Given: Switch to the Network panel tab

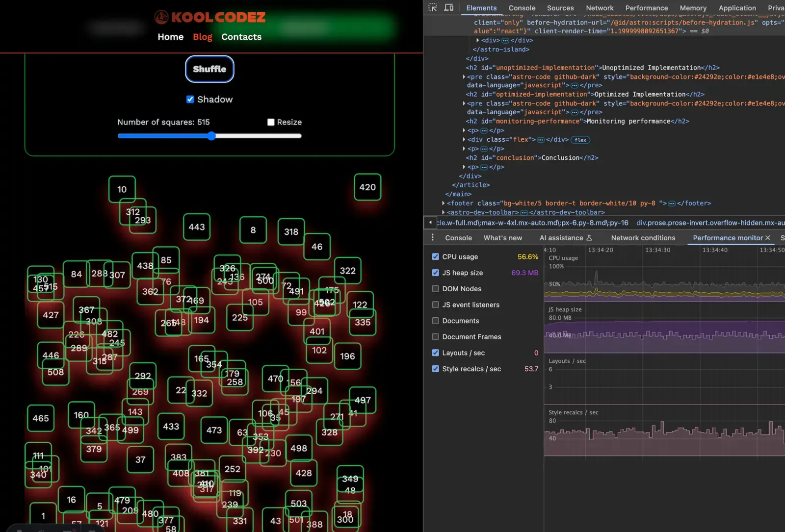Looking at the screenshot, I should 600,7.
